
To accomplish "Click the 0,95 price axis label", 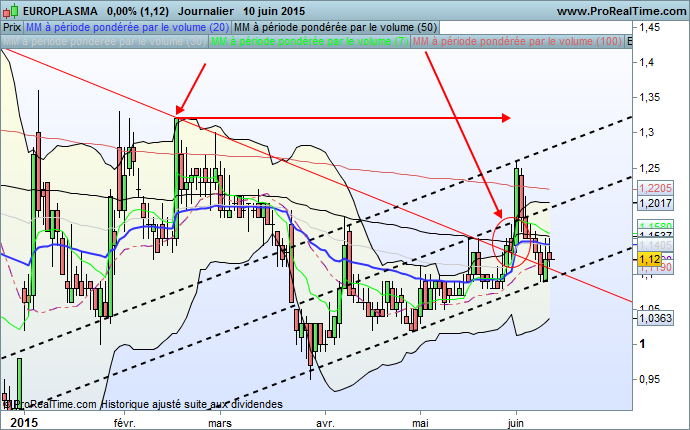I will point(650,379).
